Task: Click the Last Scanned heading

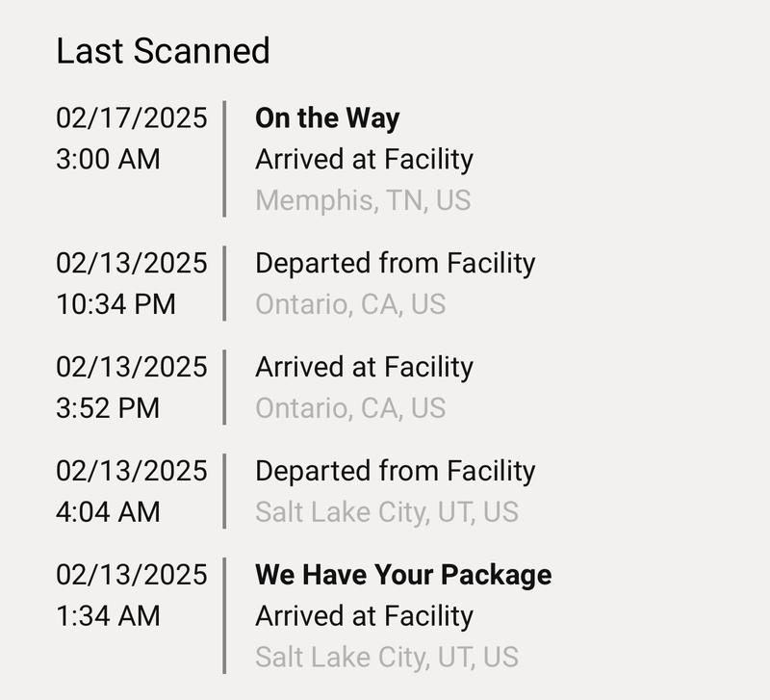Action: point(163,50)
